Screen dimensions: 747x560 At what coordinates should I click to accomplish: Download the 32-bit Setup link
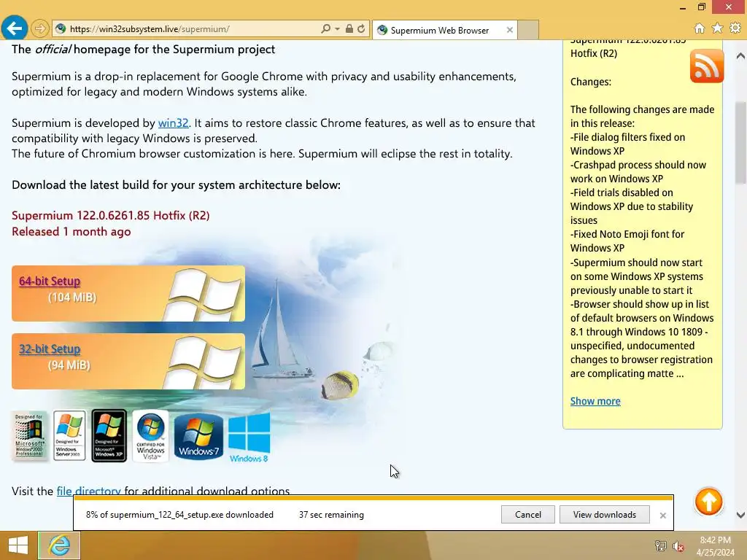(x=50, y=349)
